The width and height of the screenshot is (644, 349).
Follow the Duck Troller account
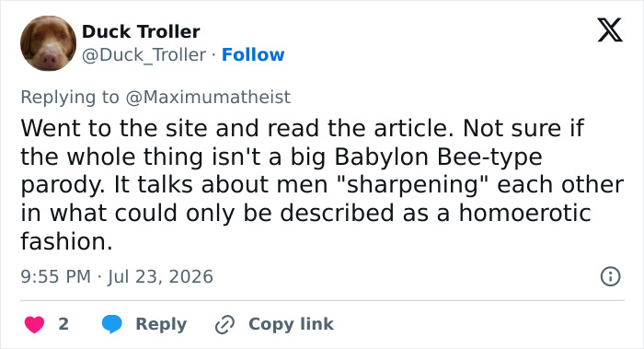tap(253, 54)
